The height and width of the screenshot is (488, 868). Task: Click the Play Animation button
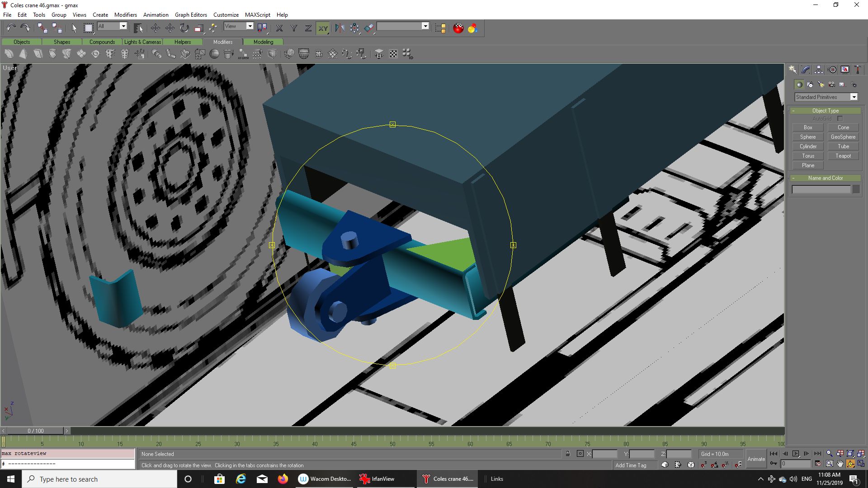coord(796,454)
